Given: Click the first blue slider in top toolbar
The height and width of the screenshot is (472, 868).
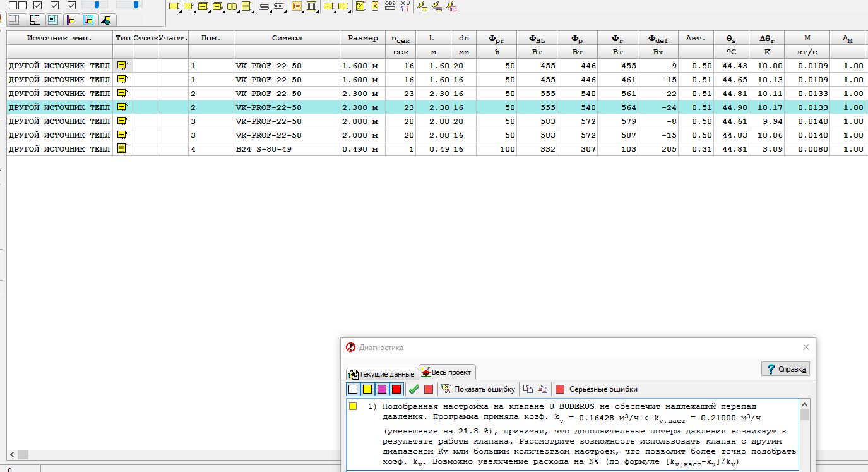Looking at the screenshot, I should (96, 5).
